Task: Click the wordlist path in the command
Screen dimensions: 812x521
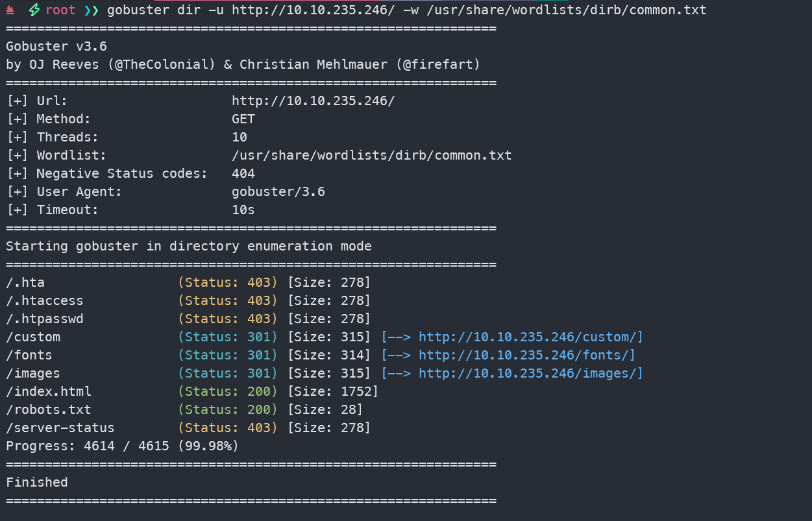Action: coord(566,10)
